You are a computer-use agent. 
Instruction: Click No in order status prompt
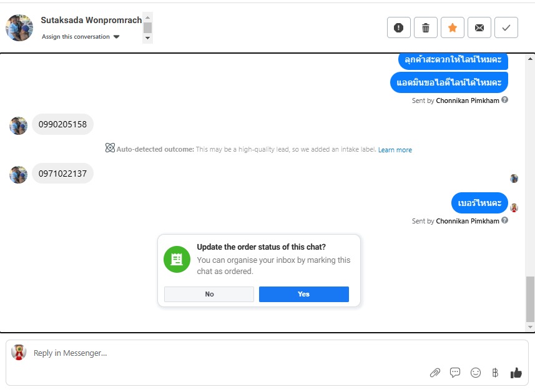pos(209,294)
